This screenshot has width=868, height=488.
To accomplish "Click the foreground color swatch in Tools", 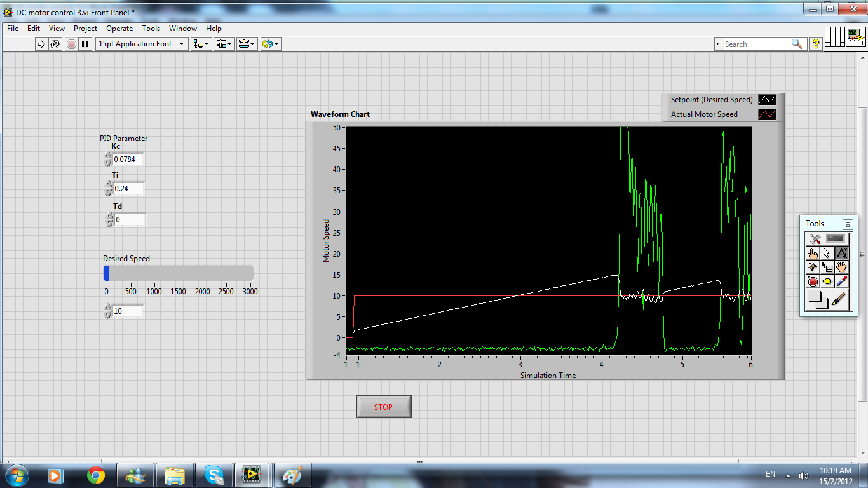I will pos(814,296).
